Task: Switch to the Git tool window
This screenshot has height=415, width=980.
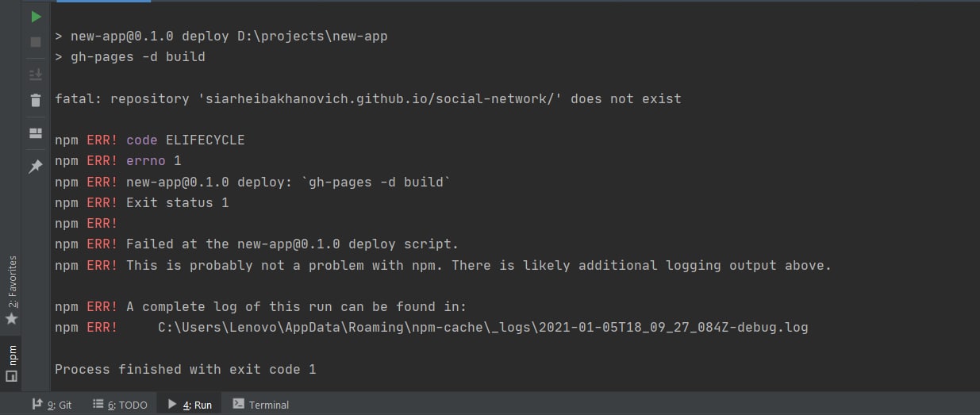Action: click(x=52, y=405)
